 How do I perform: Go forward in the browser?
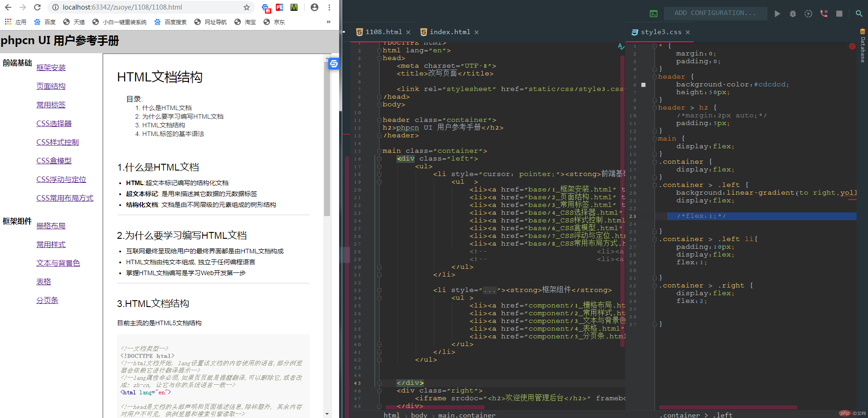tap(23, 7)
